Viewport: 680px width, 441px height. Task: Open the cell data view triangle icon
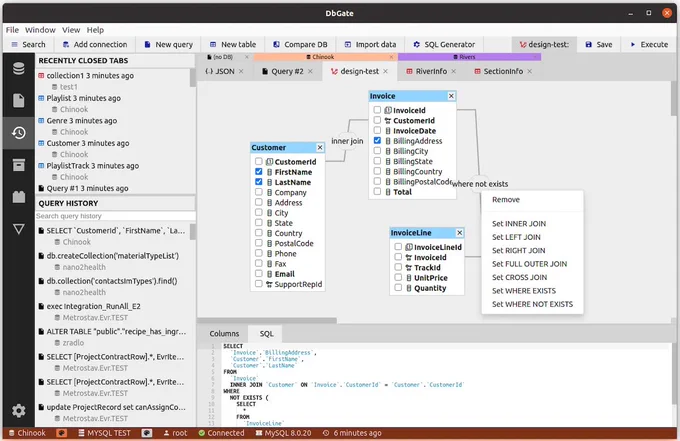(19, 229)
